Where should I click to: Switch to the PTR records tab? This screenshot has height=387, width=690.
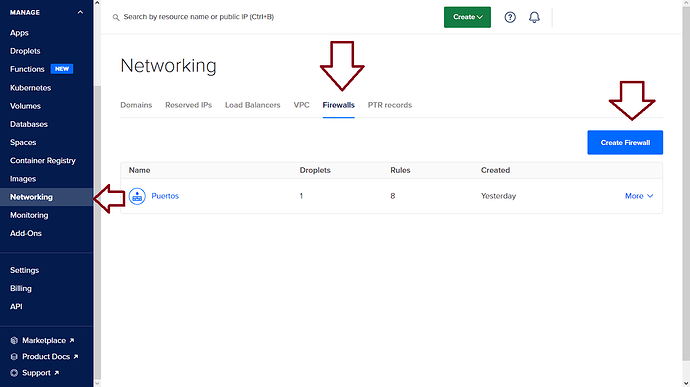coord(390,105)
